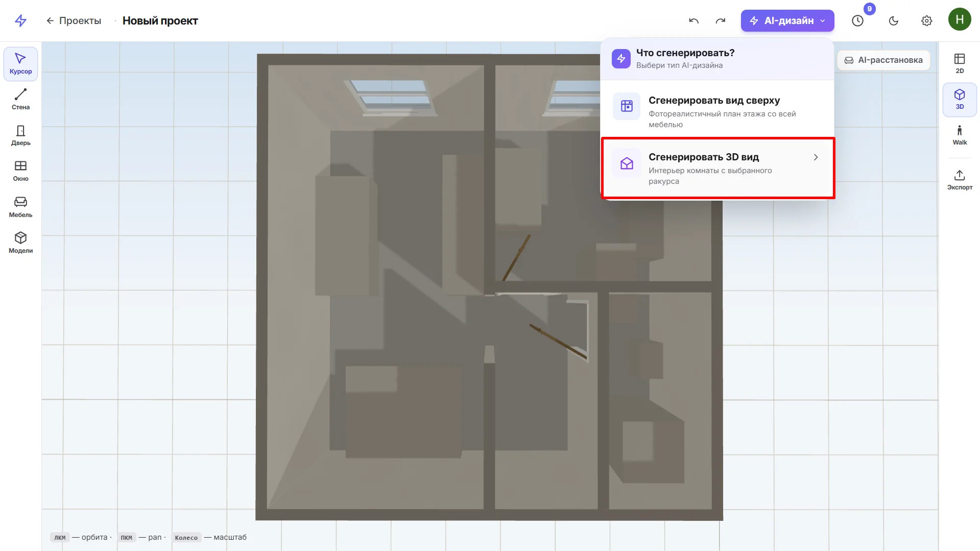Click the AI-расстановка button

click(x=883, y=60)
